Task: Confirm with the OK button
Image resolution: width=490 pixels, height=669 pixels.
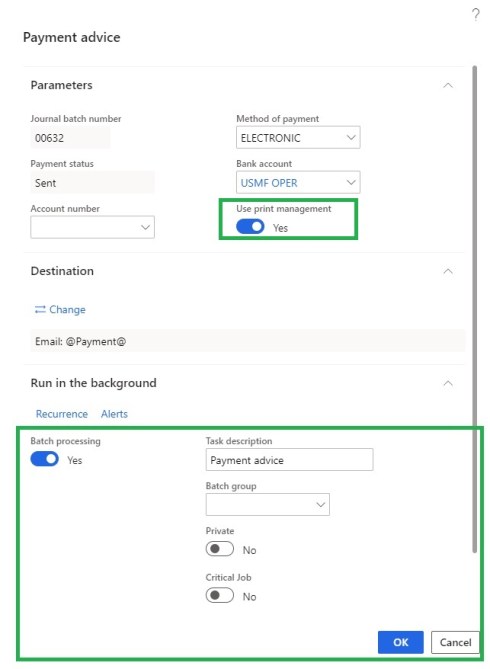Action: [x=400, y=642]
